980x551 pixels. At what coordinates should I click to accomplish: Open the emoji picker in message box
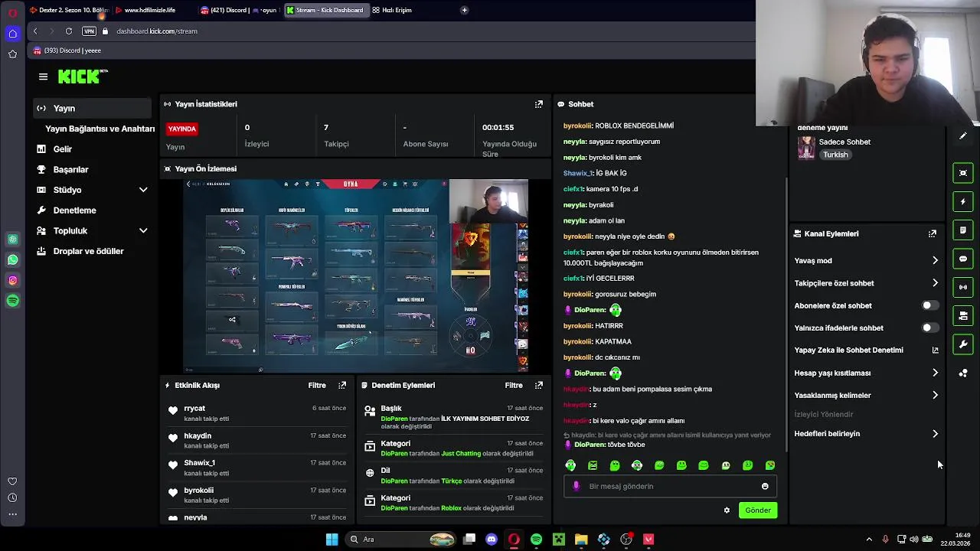coord(765,486)
